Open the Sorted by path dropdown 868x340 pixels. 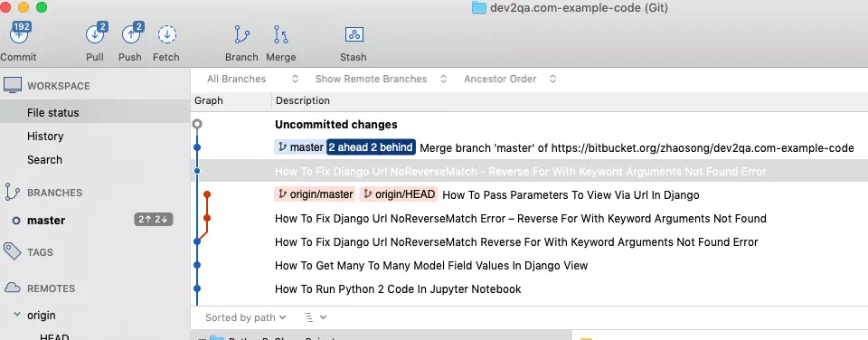[x=246, y=317]
